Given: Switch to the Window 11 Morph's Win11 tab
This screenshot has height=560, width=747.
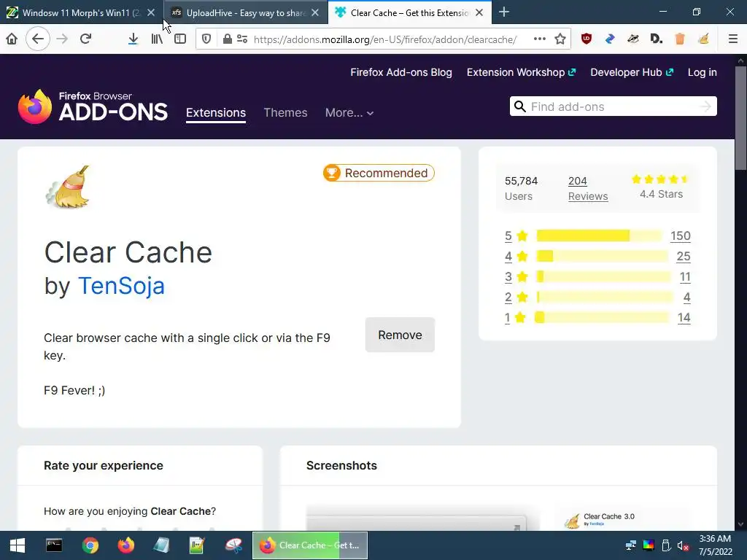Looking at the screenshot, I should (82, 12).
